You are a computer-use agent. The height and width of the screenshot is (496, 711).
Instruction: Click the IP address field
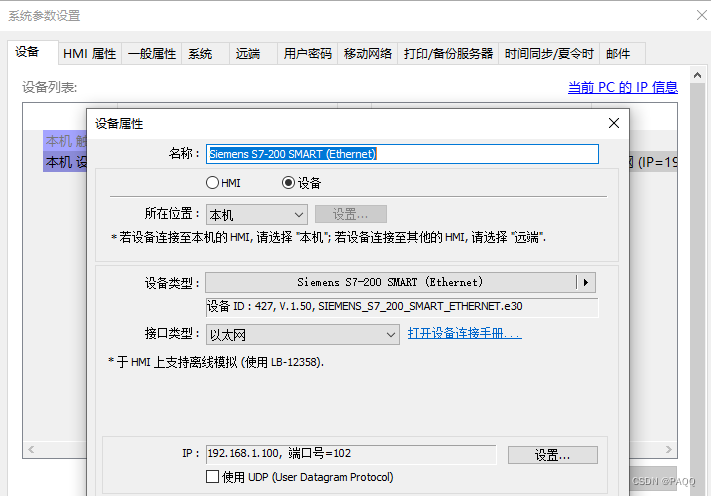tap(351, 454)
